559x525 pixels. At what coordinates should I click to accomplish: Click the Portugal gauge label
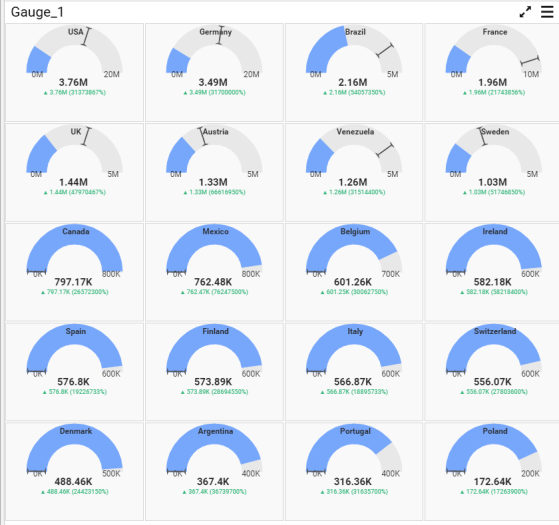pos(355,431)
